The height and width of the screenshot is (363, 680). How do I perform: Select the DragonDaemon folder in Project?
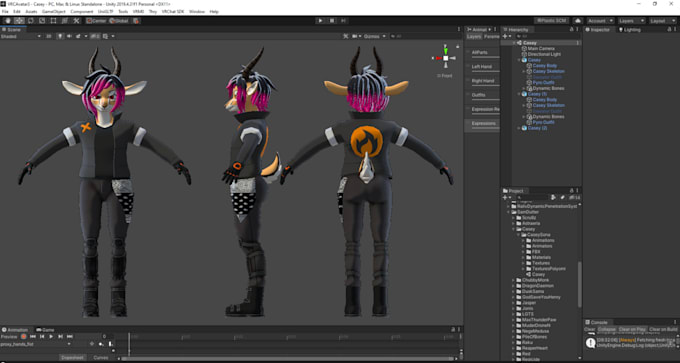tap(537, 286)
